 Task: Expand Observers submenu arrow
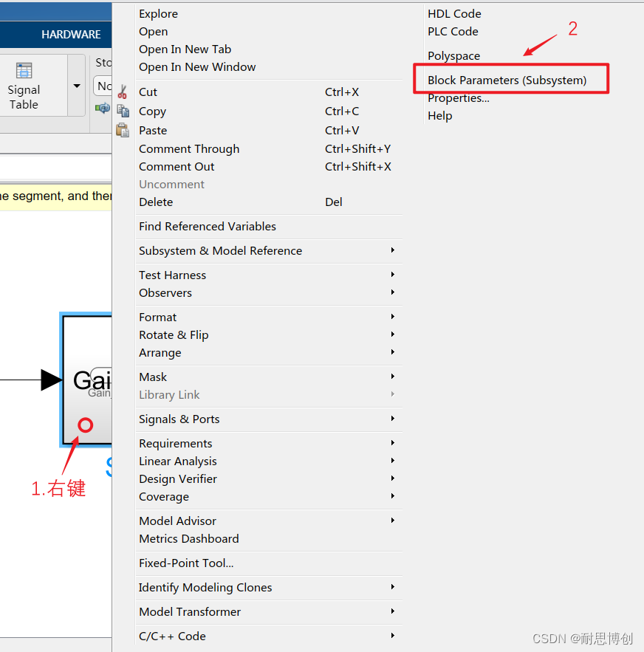(x=392, y=292)
